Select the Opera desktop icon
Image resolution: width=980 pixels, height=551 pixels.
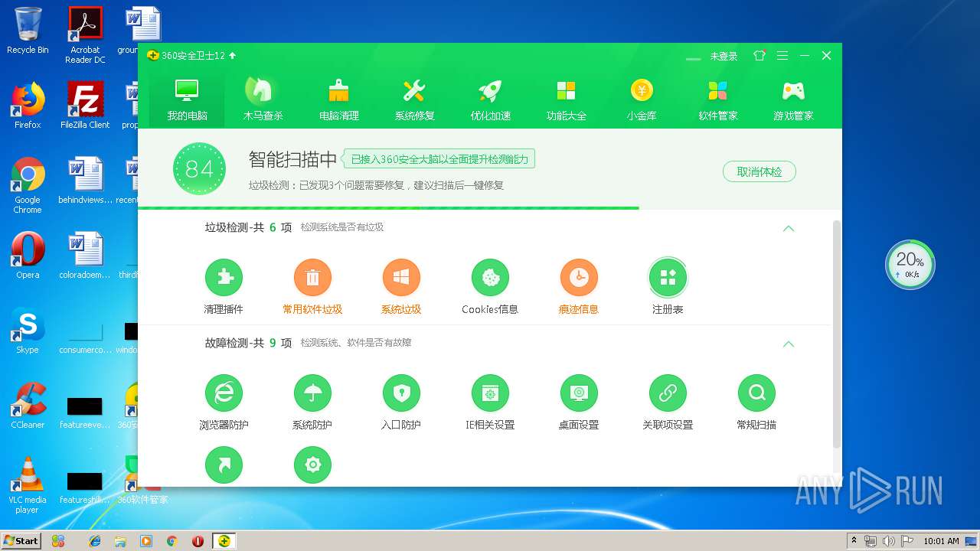tap(28, 256)
